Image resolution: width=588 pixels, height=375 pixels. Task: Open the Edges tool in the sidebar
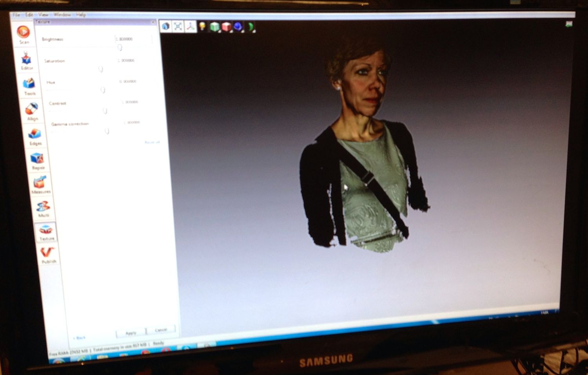pyautogui.click(x=34, y=136)
